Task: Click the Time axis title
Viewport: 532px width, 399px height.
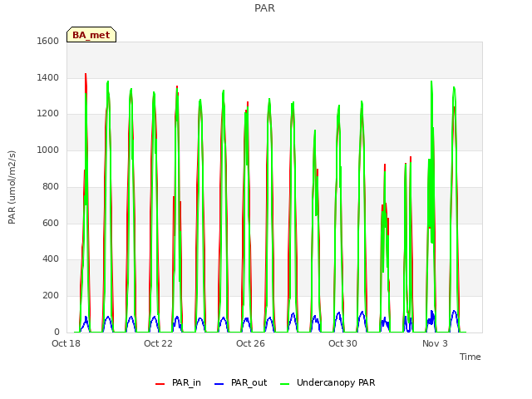Action: 470,357
